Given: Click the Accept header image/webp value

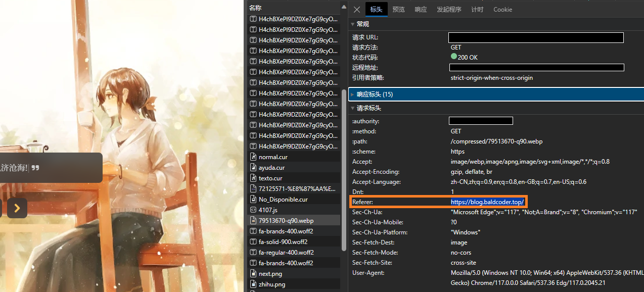Looking at the screenshot, I should click(x=530, y=162).
